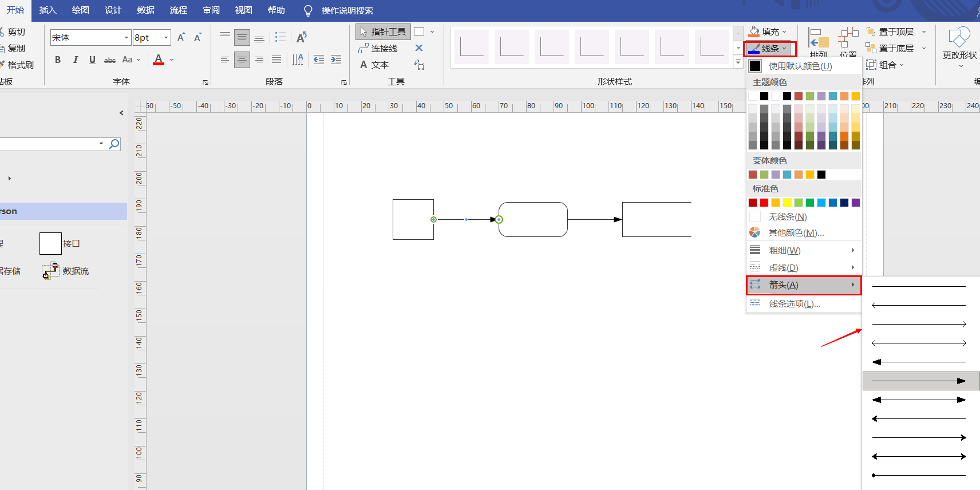
Task: Open the 粗细(W) submenu
Action: 804,251
